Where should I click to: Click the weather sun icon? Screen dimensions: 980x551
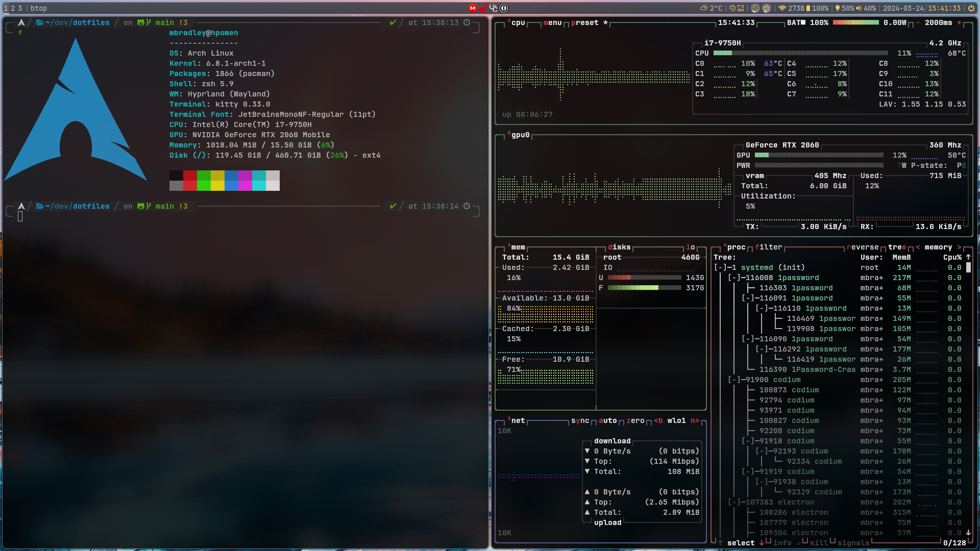pos(704,8)
